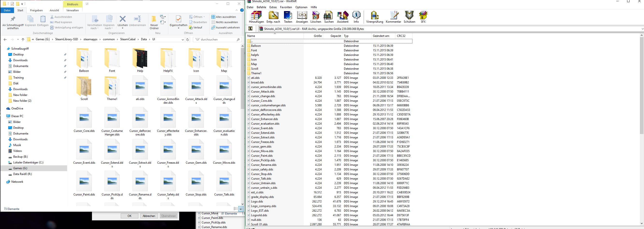Click Umbenennen in the Explorer ribbon

(x=137, y=21)
